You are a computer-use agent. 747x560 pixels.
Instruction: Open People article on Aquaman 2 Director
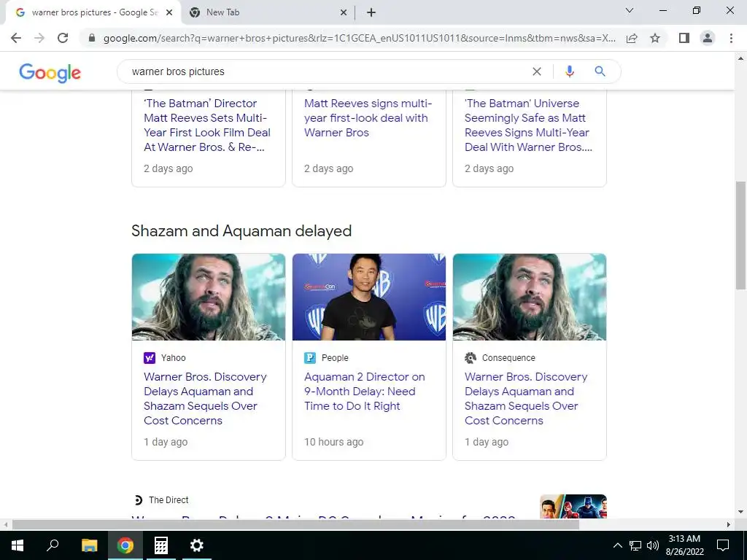(365, 392)
